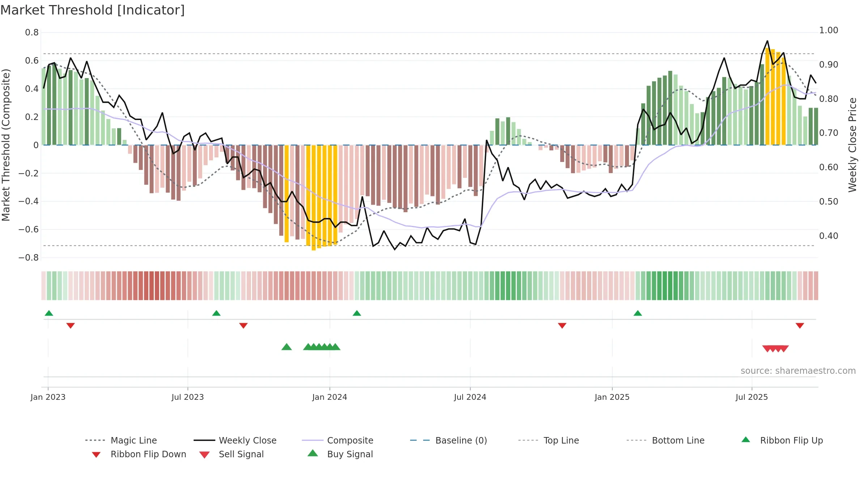Click the Weekly Close Price axis title
The width and height of the screenshot is (868, 488).
(853, 145)
